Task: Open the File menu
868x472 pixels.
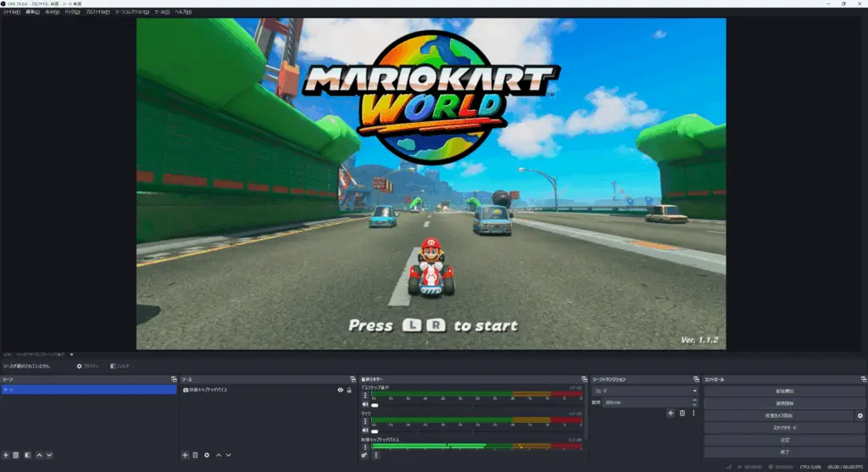Action: [11, 12]
